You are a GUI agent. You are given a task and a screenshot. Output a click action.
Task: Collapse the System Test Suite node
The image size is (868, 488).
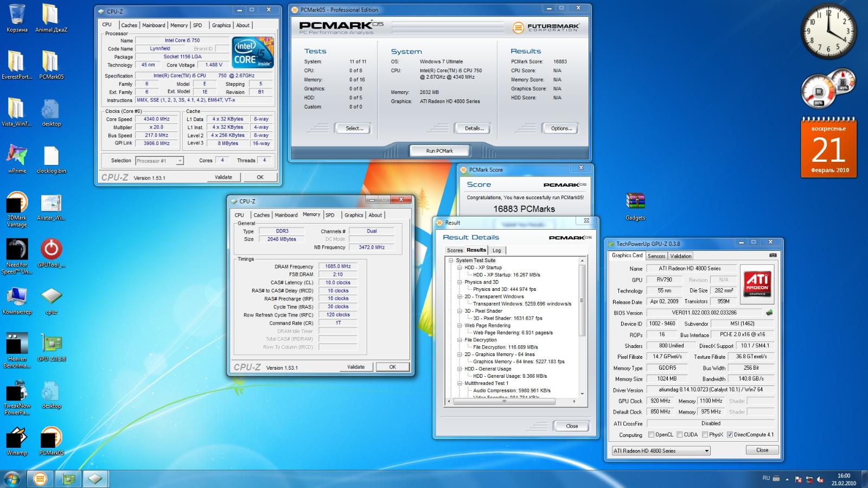451,261
